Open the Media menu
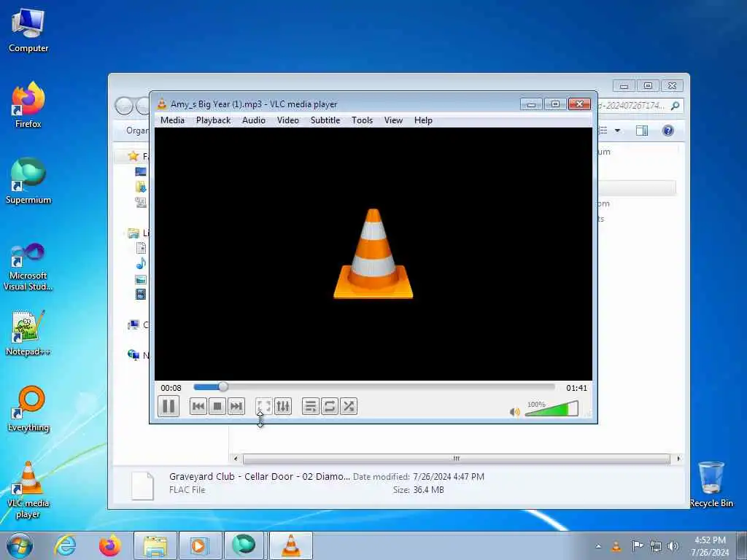Image resolution: width=747 pixels, height=560 pixels. click(x=172, y=120)
